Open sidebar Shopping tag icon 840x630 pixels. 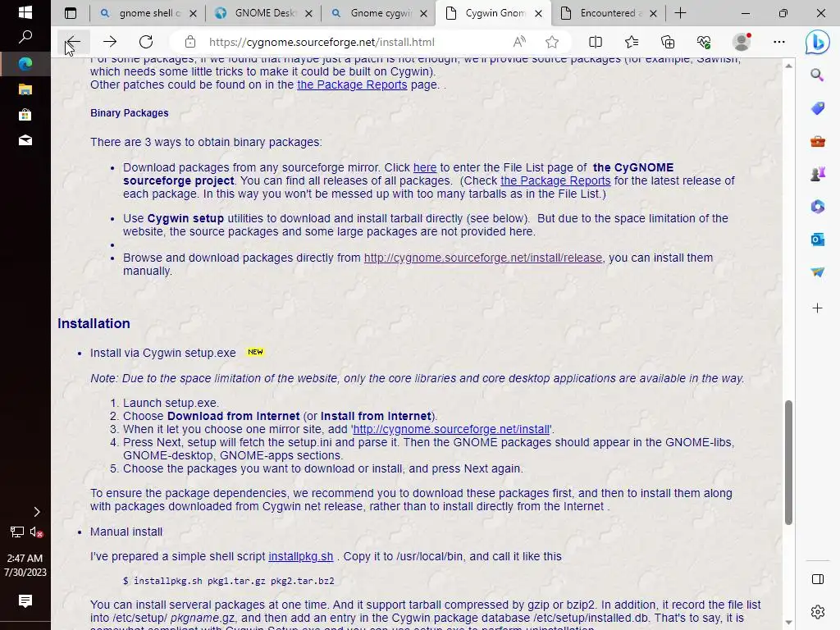(x=817, y=108)
